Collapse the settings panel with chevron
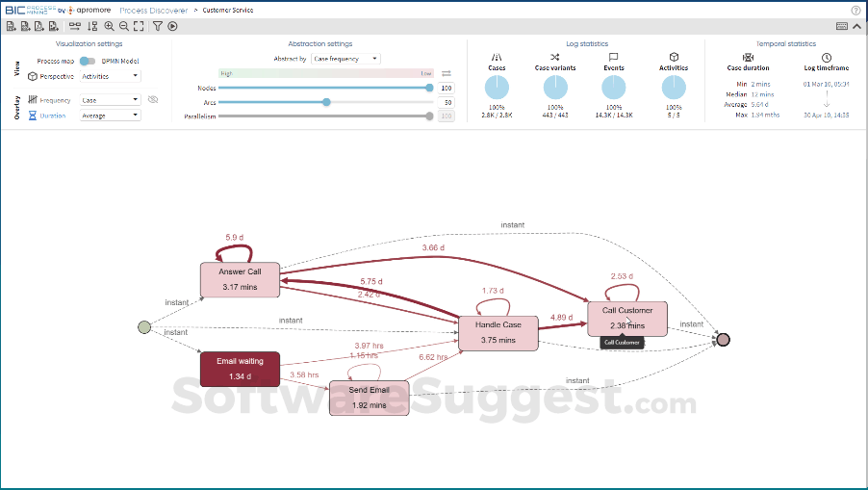 [856, 27]
